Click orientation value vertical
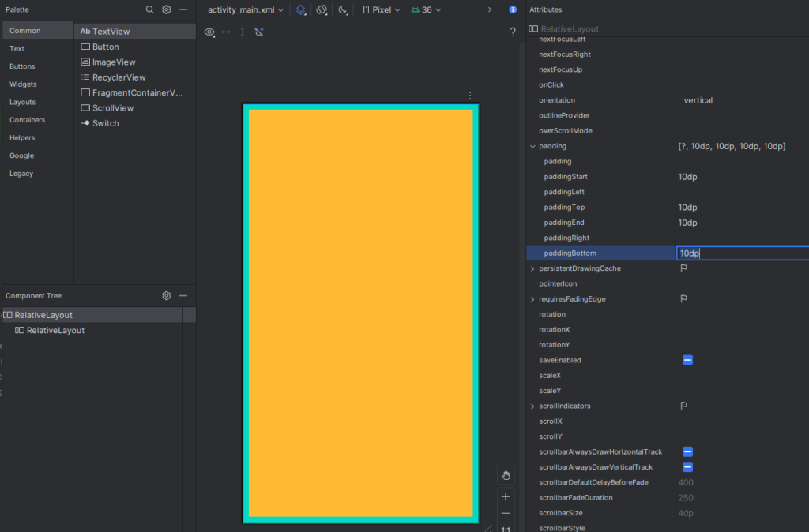 pos(698,100)
